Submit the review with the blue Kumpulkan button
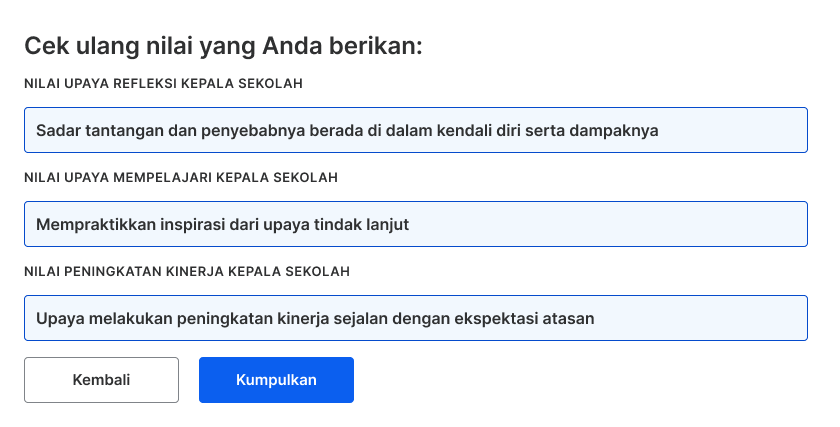 click(276, 380)
